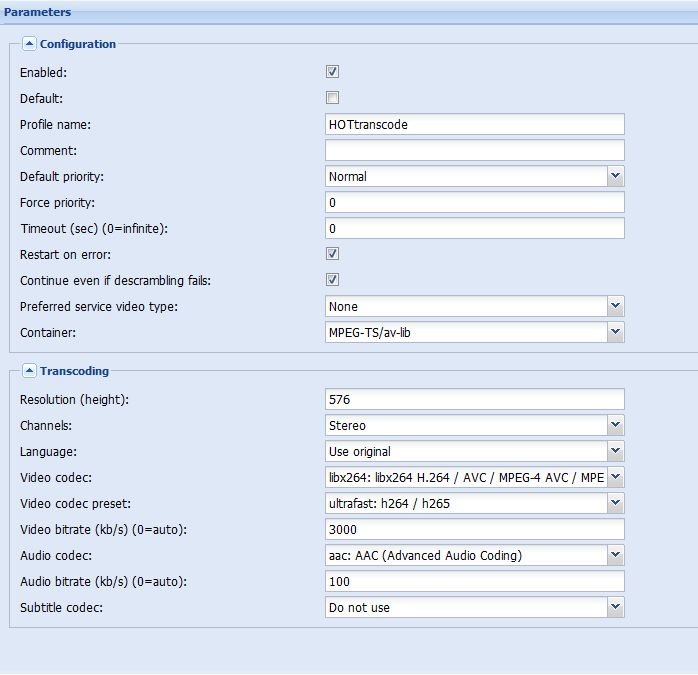Open the Container dropdown arrow
This screenshot has height=675, width=698.
(615, 332)
